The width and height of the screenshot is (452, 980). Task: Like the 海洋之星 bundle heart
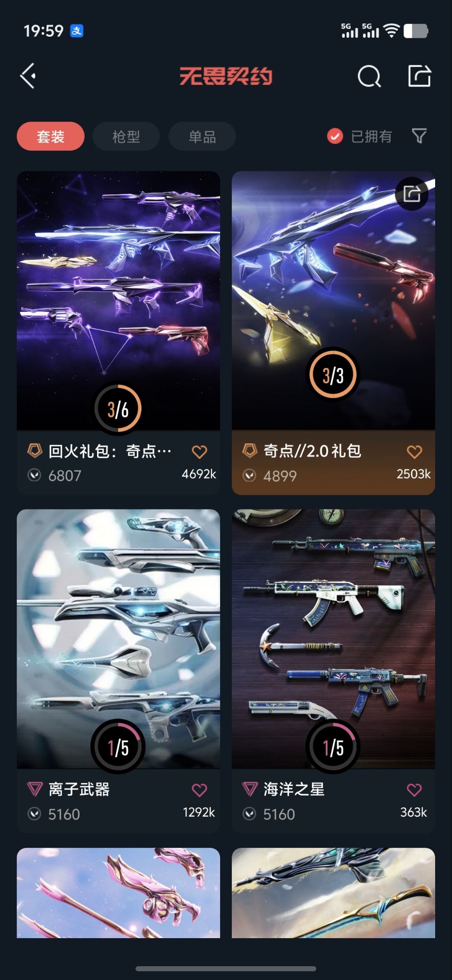tap(414, 790)
